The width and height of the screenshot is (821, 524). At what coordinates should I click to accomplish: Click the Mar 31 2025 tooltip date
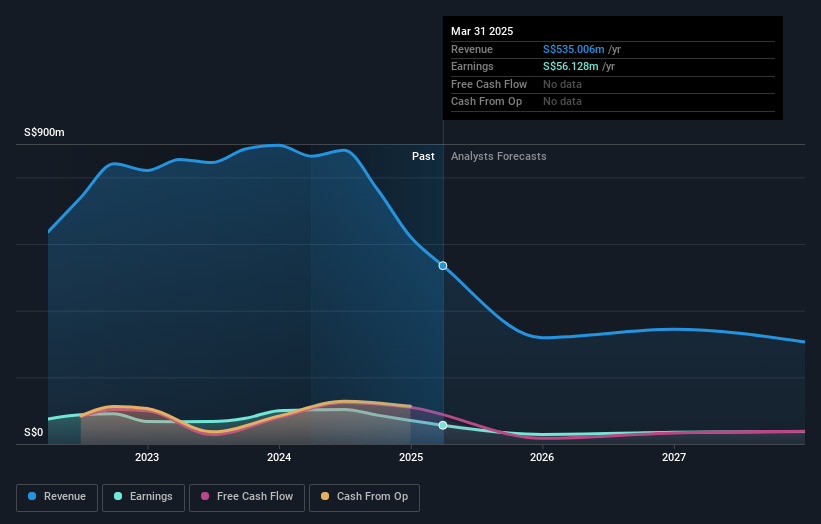click(482, 31)
